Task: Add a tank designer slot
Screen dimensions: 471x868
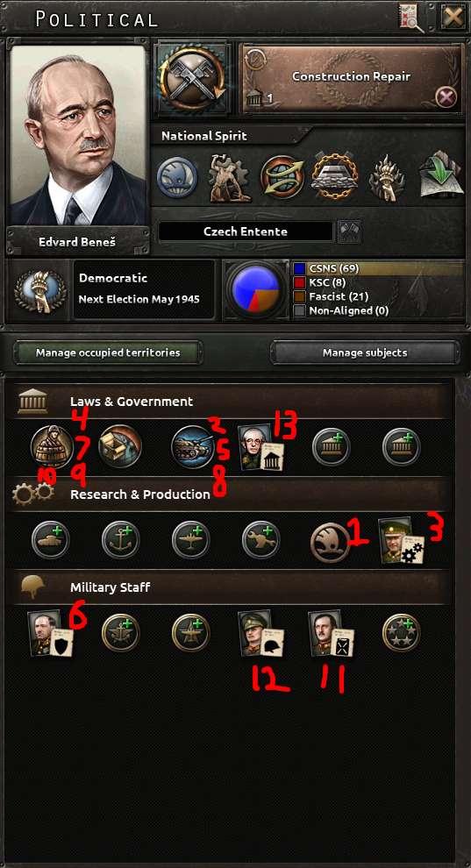Action: (x=50, y=538)
